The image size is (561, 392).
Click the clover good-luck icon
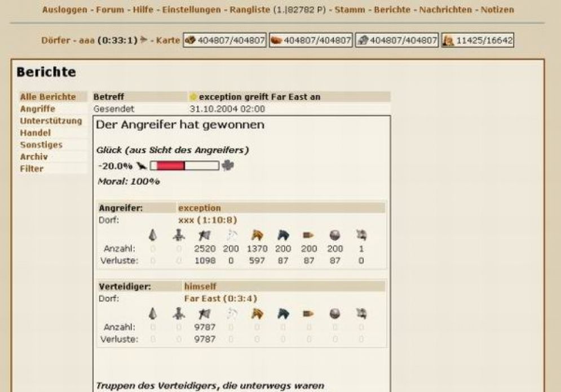228,166
